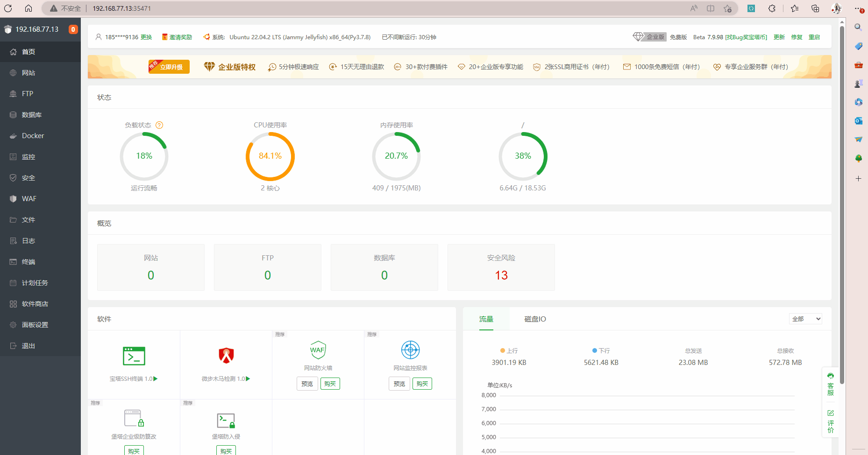Click the browser home button
This screenshot has height=455, width=868.
coord(28,8)
